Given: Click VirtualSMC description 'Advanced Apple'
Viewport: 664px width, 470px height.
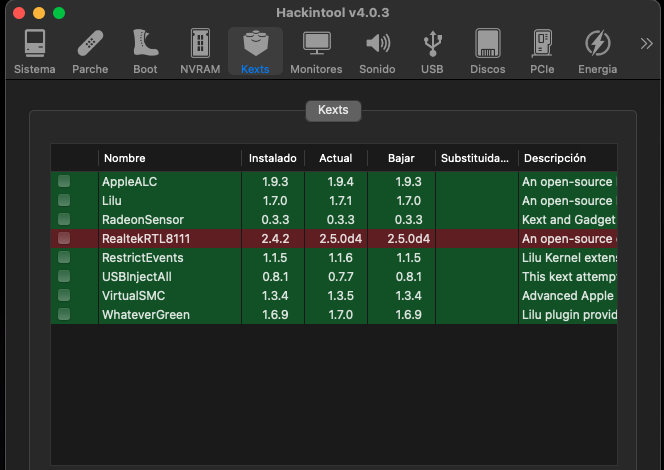Looking at the screenshot, I should (568, 296).
